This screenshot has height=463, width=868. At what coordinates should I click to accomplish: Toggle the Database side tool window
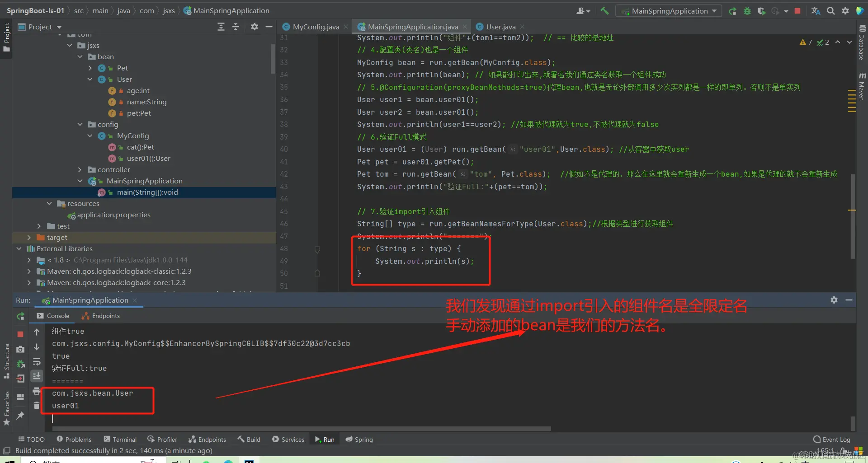[x=862, y=42]
